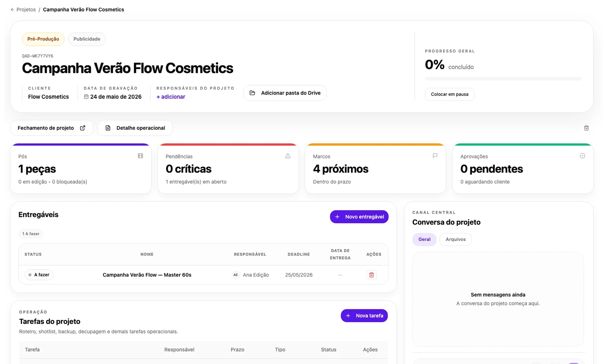Click Colocar em pausa button

pos(450,94)
